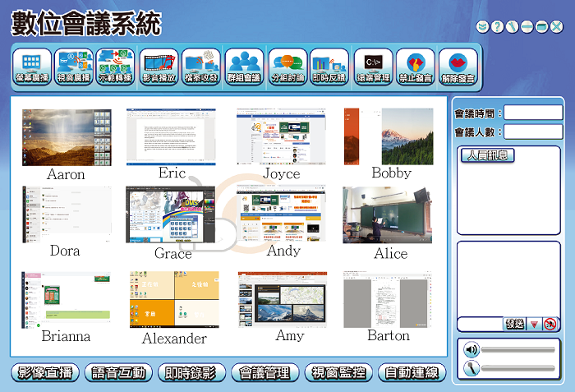Screen dimensions: 575x392
Task: Click the 檔案收發 file transfer icon
Action: 202,67
